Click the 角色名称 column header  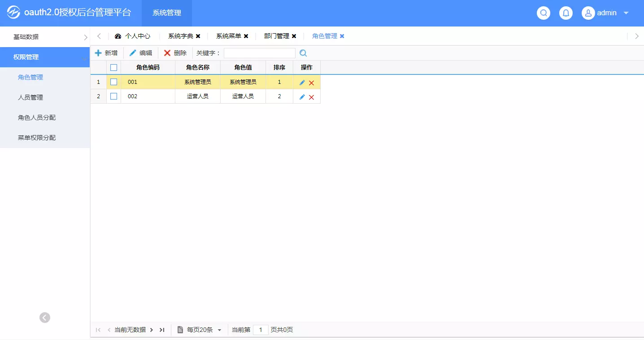coord(198,68)
